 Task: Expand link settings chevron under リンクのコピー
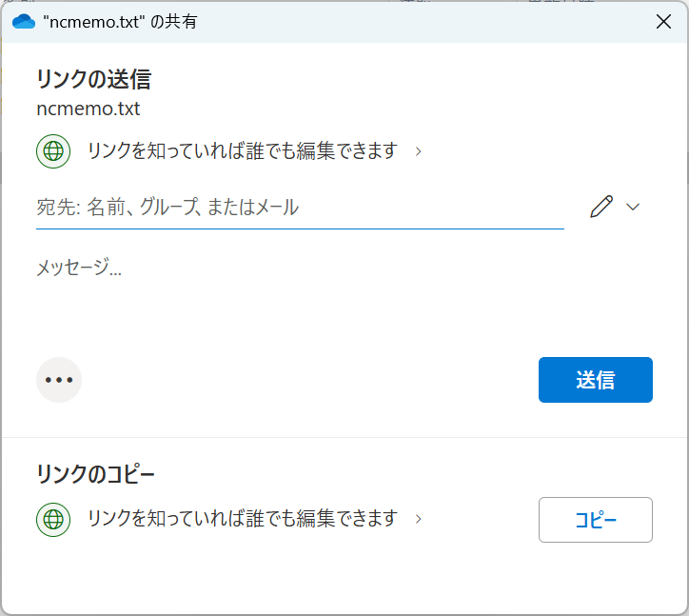(419, 520)
